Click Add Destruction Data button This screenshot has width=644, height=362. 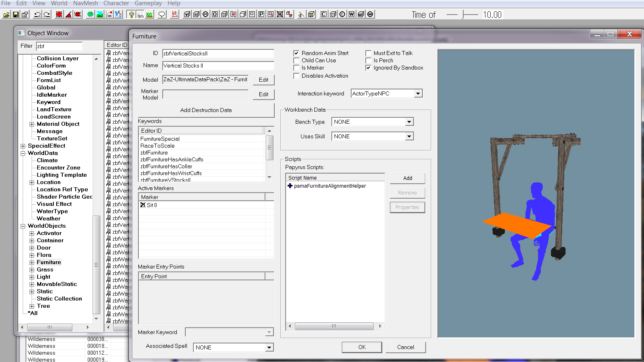pos(206,110)
